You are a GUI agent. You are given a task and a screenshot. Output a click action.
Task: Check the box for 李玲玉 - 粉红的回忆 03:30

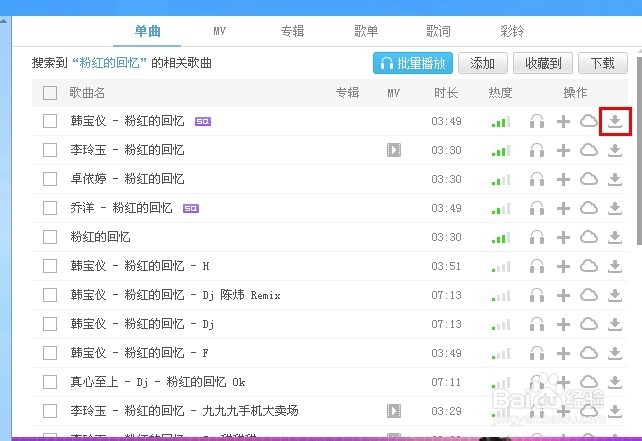pyautogui.click(x=50, y=150)
